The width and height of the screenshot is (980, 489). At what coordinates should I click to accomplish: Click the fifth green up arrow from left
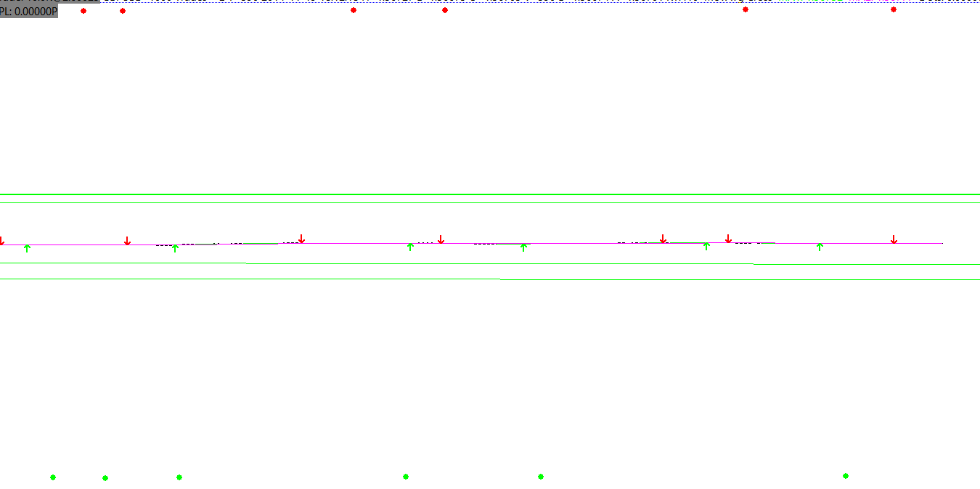pyautogui.click(x=706, y=247)
